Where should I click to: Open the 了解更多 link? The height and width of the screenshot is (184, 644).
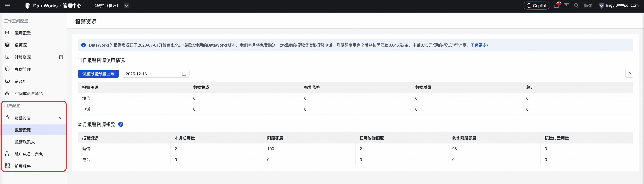coord(479,45)
